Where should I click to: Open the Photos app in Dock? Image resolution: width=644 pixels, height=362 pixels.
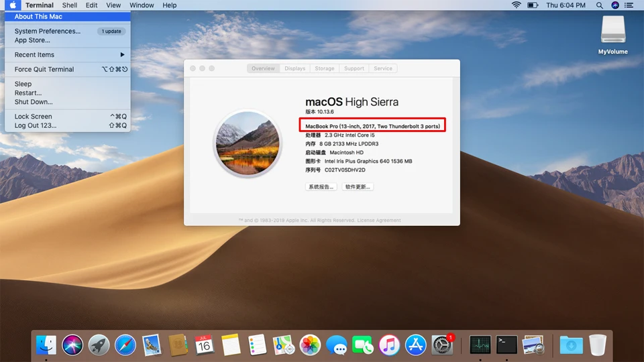[x=310, y=345]
